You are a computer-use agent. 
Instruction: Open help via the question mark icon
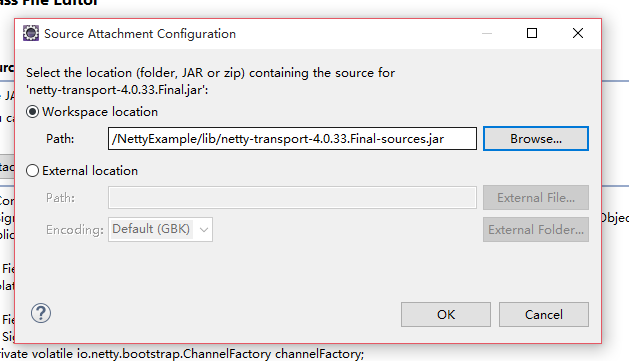click(41, 313)
